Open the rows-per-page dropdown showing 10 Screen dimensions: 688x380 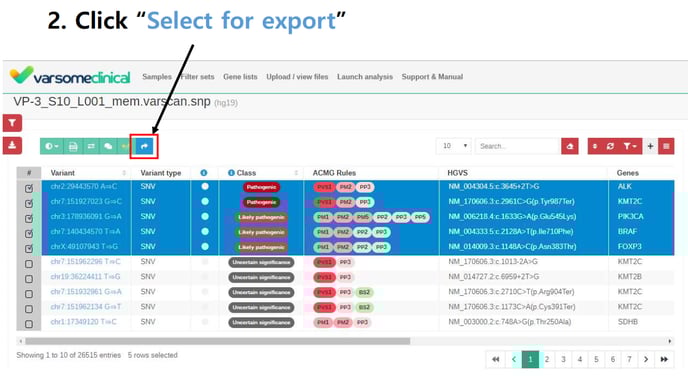click(x=454, y=146)
